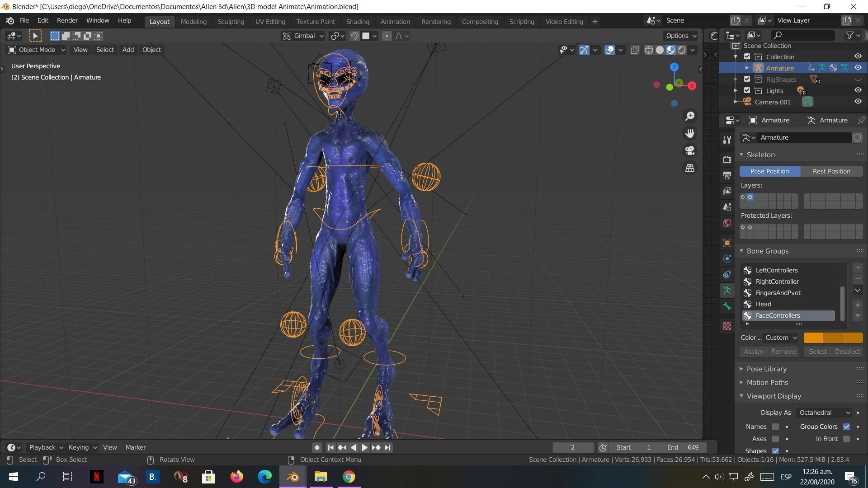Jump to the timeline end frame
868x488 pixels.
tap(387, 447)
